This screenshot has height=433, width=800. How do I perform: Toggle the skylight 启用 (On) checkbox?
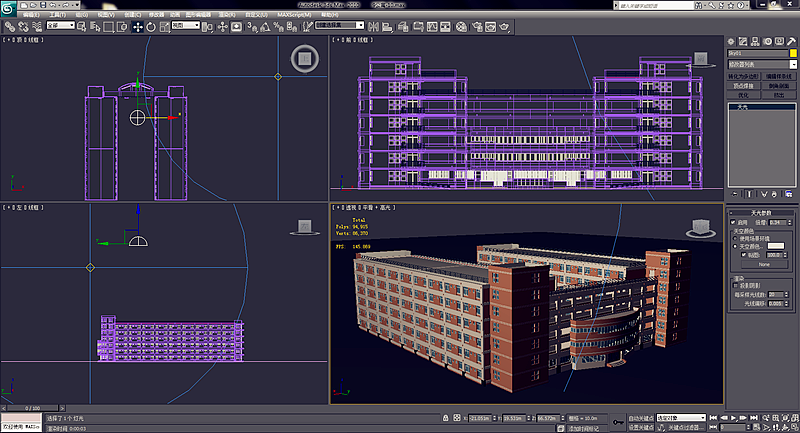click(731, 222)
